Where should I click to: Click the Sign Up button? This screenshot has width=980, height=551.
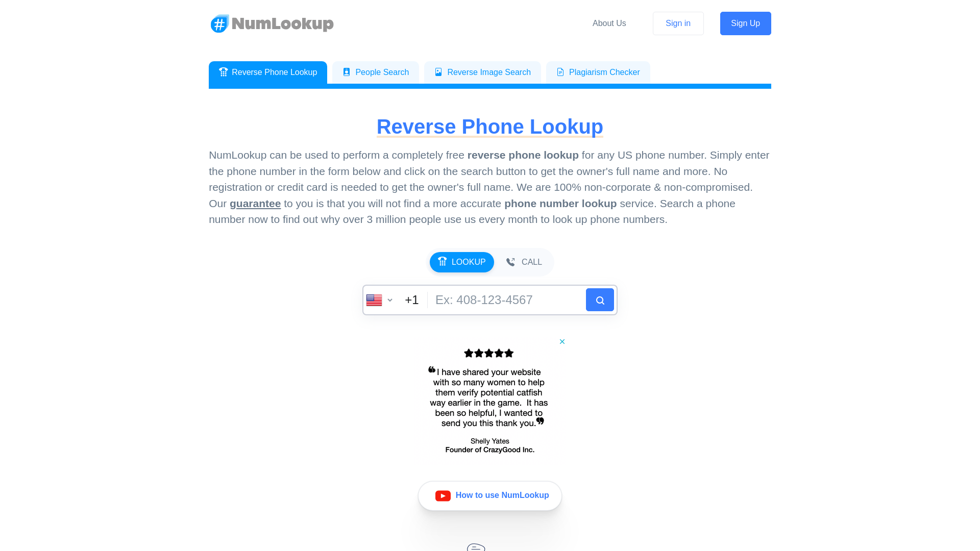pos(745,23)
